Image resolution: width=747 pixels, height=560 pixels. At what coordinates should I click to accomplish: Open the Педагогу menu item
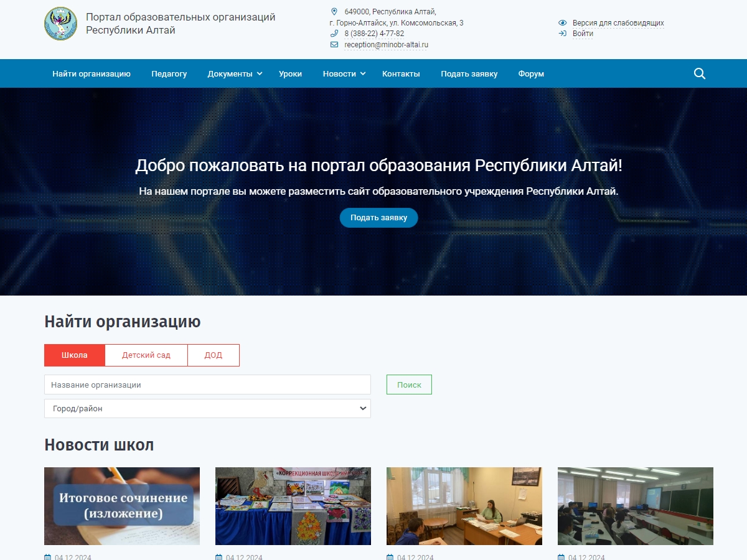click(169, 73)
